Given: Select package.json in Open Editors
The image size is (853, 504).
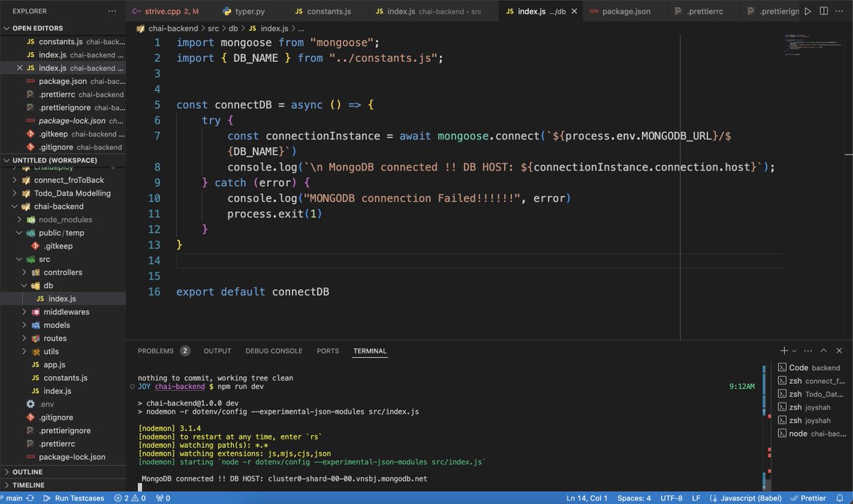Looking at the screenshot, I should 63,81.
